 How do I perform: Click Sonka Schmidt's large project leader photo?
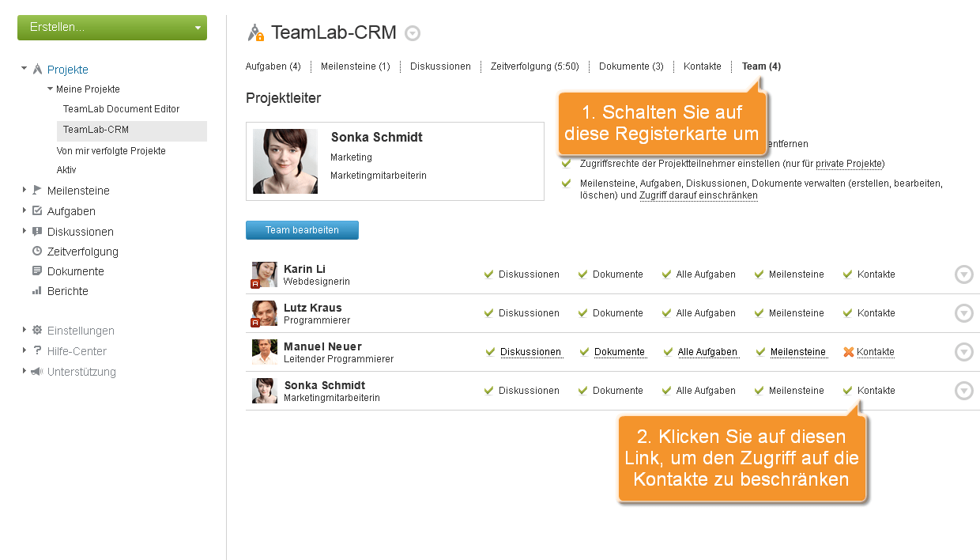pos(285,161)
